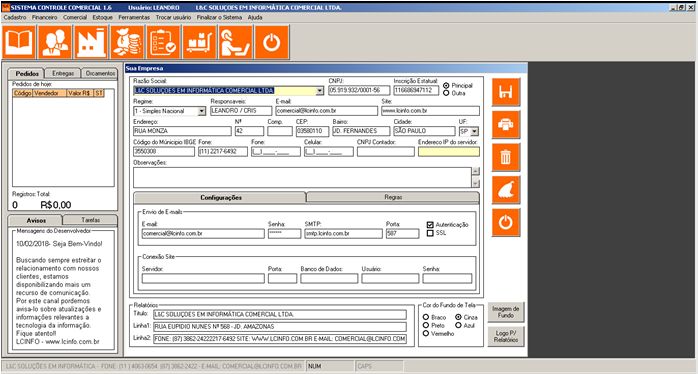698x374 pixels.
Task: Switch to the Entregas tab
Action: click(x=63, y=73)
